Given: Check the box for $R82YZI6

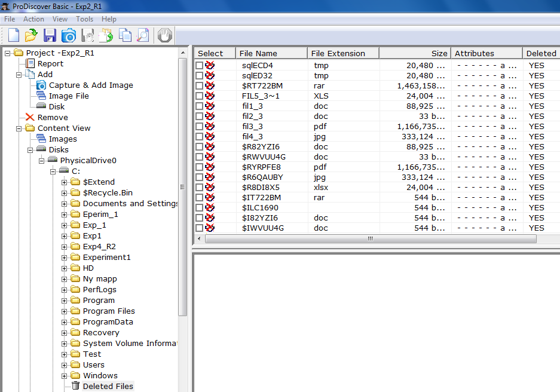Looking at the screenshot, I should click(x=199, y=147).
